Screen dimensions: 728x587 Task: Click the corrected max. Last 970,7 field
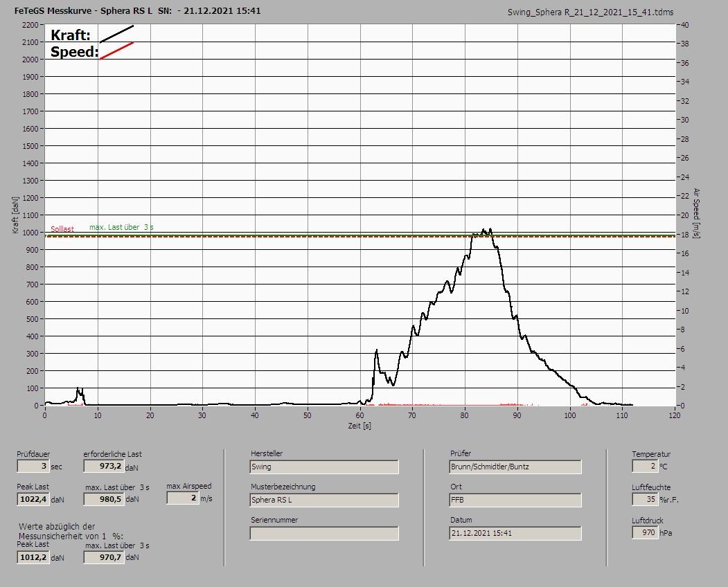pyautogui.click(x=103, y=557)
